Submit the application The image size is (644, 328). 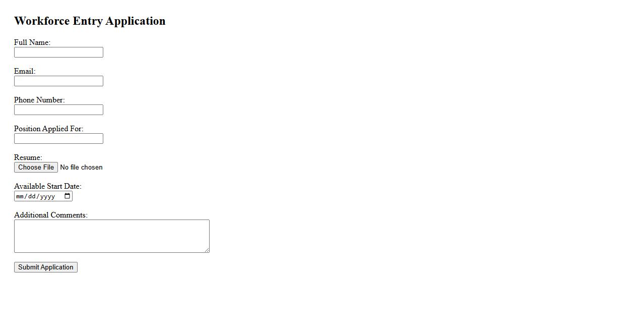[46, 267]
